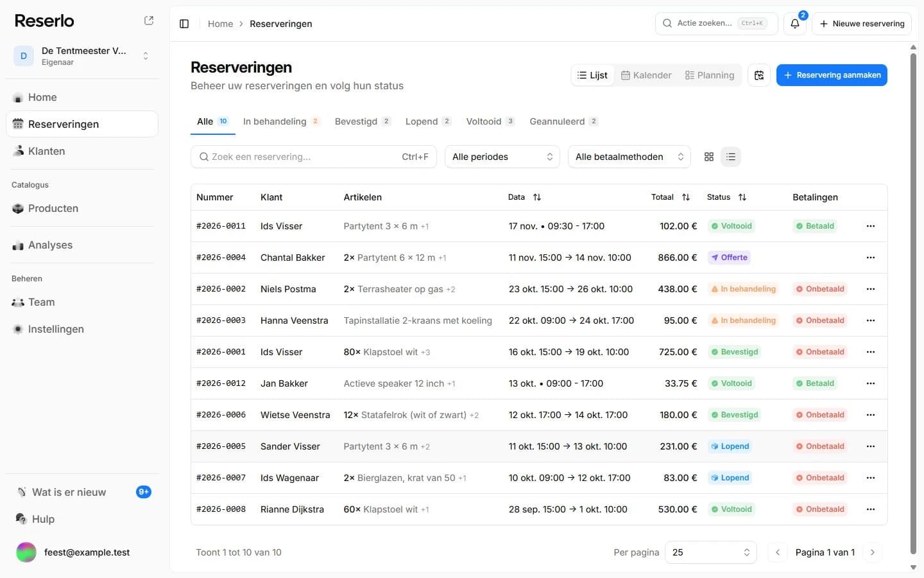The width and height of the screenshot is (924, 578).
Task: Open Analyses in the sidebar
Action: tap(82, 245)
